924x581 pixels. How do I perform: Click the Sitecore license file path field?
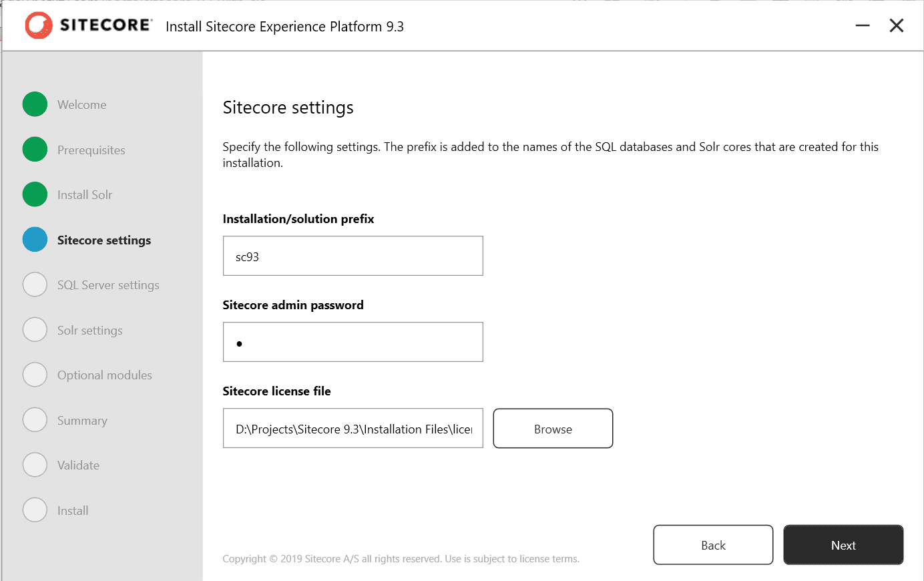point(353,428)
